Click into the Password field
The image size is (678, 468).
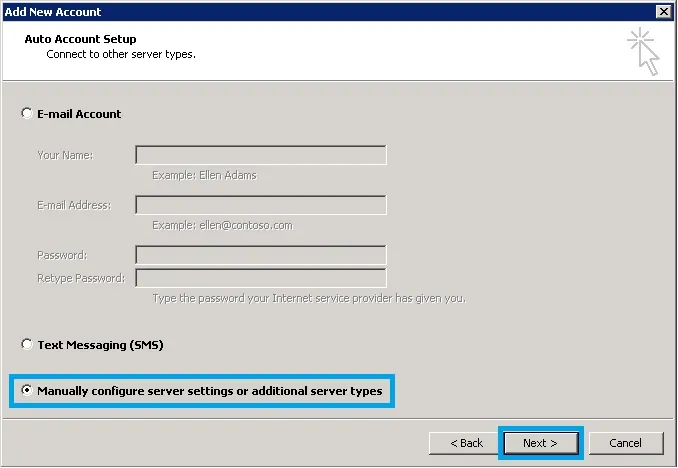(260, 255)
